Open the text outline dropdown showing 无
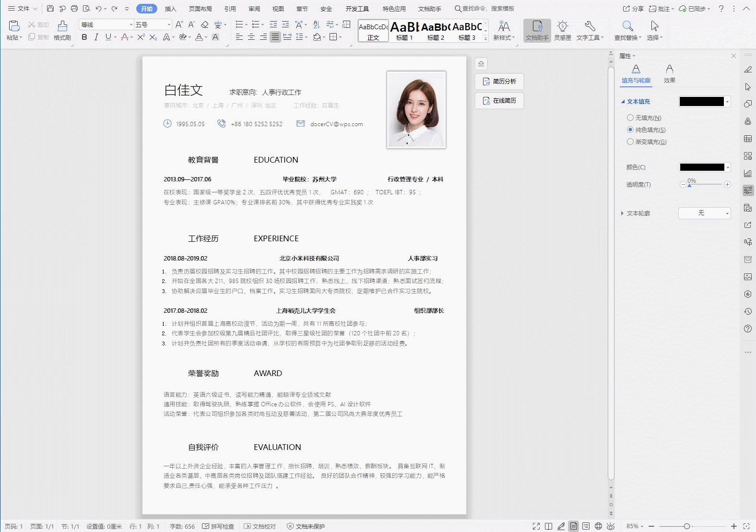The image size is (756, 532). [704, 213]
